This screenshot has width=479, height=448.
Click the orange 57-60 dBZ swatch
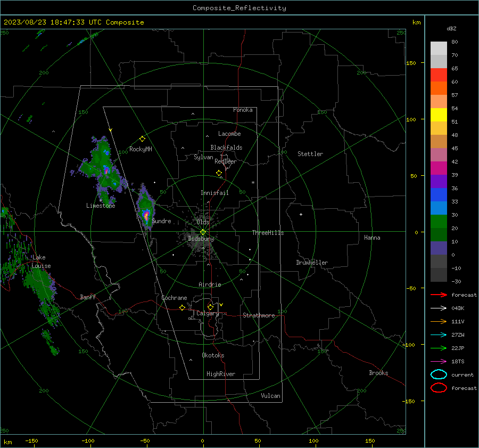(439, 88)
